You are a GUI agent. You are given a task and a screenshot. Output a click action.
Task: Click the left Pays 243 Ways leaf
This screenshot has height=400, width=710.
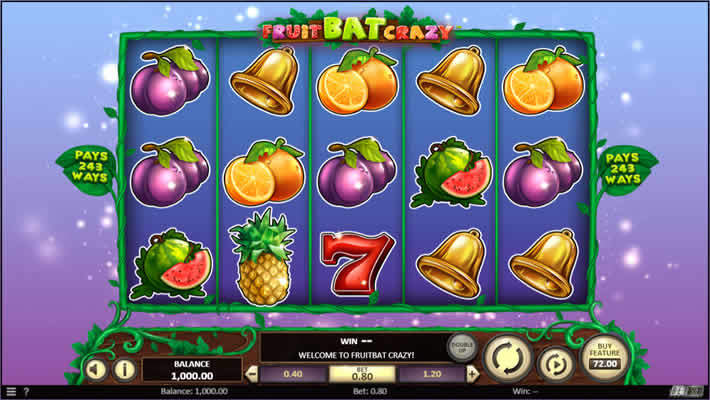point(89,168)
